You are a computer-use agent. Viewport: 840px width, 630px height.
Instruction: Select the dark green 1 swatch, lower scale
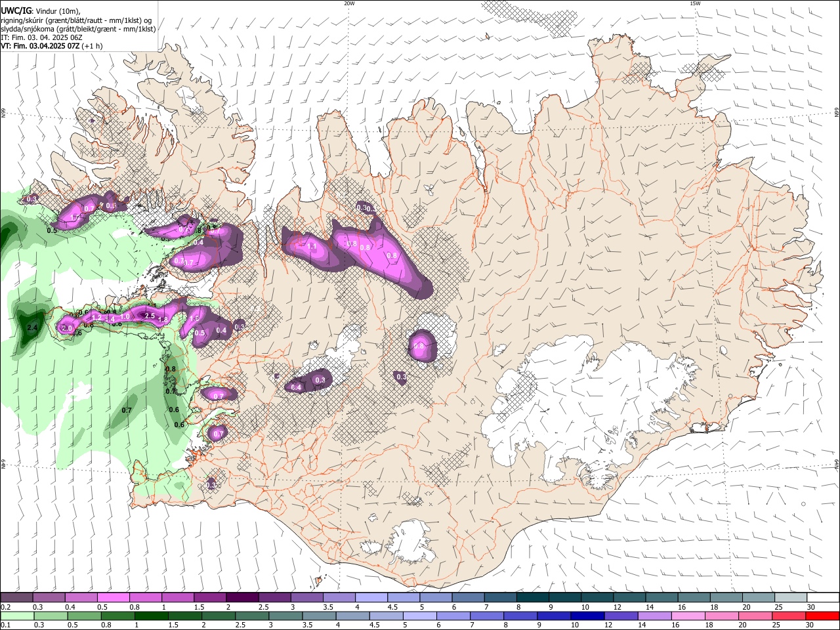[x=151, y=616]
